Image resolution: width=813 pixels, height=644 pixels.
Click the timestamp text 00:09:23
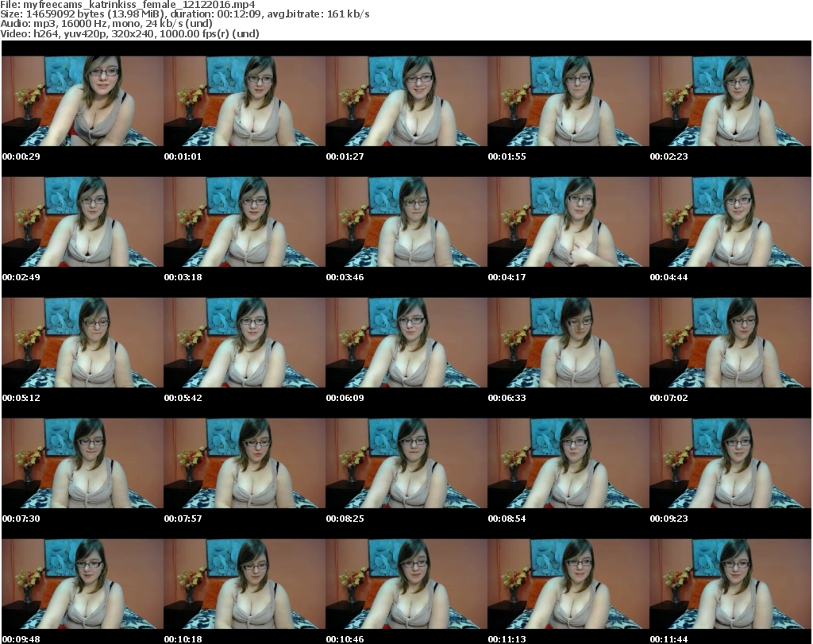(669, 519)
